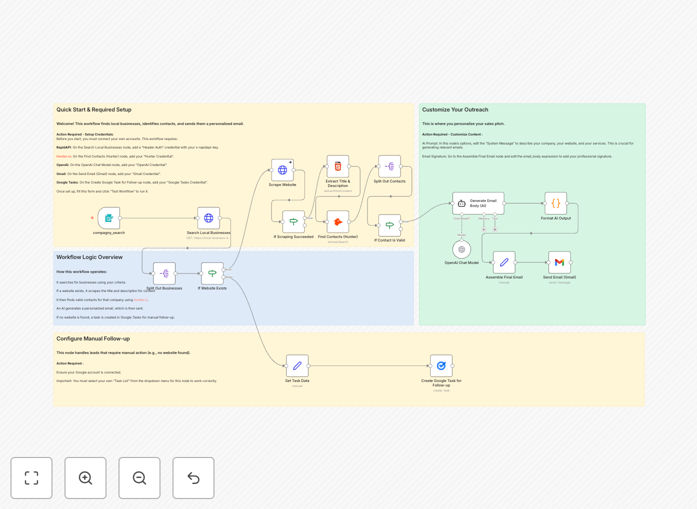Click the output connector of Set Task Data
Viewport: 697px width, 509px height.
tap(308, 366)
